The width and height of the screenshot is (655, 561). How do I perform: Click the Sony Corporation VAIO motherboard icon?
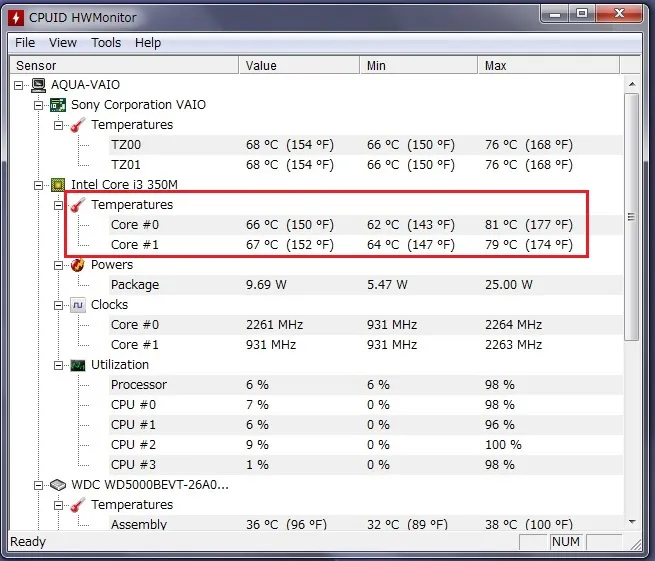(x=58, y=105)
